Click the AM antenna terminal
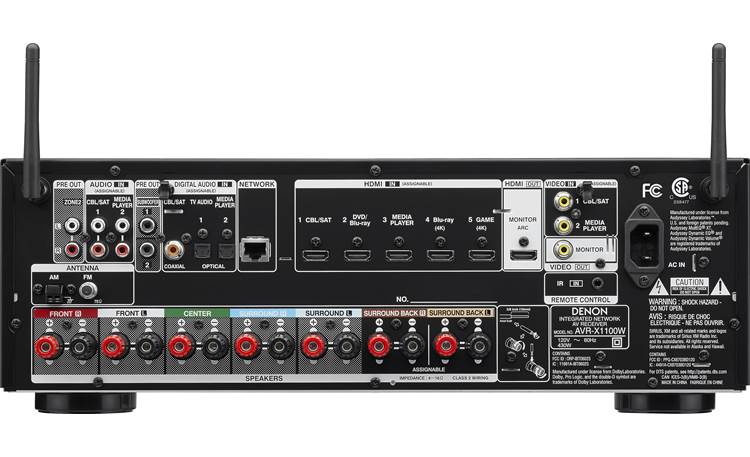 (x=54, y=293)
